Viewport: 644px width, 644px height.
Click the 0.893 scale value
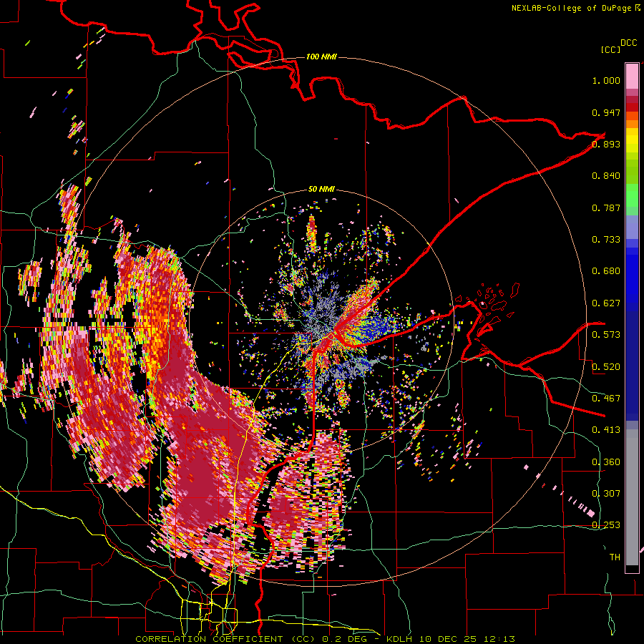pos(606,144)
